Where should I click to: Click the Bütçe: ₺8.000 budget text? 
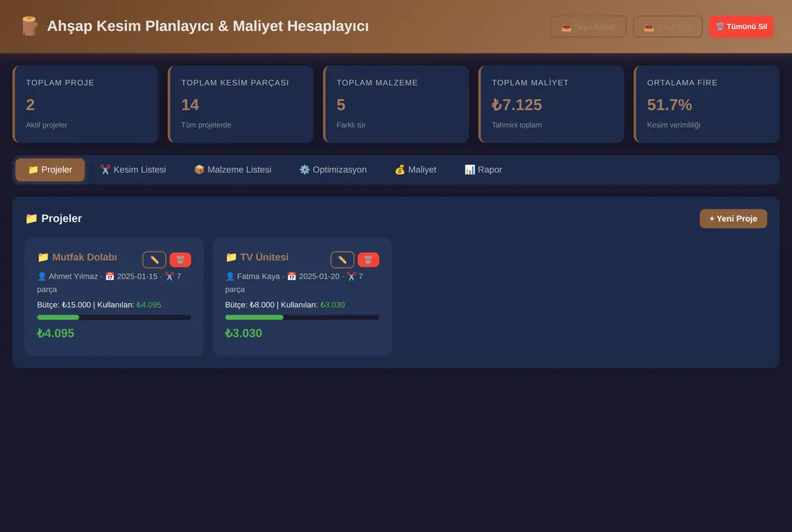[249, 305]
